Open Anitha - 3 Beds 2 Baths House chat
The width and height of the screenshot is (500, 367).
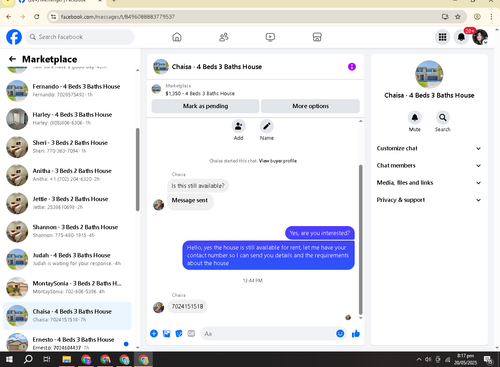coord(67,175)
